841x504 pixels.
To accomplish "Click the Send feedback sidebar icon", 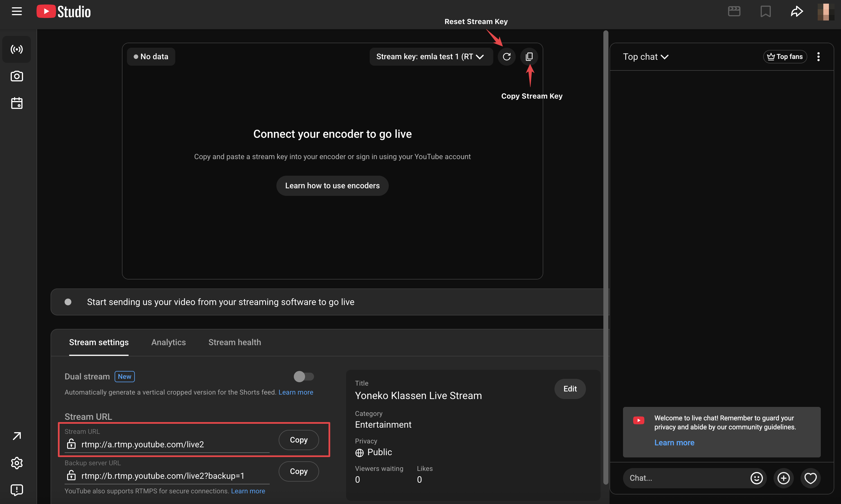I will pos(17,490).
